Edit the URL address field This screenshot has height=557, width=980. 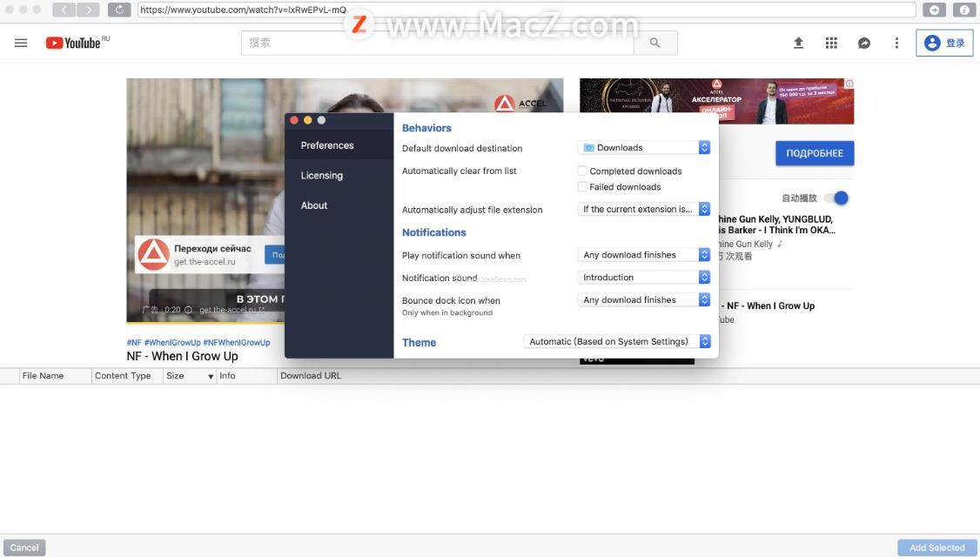tap(527, 10)
